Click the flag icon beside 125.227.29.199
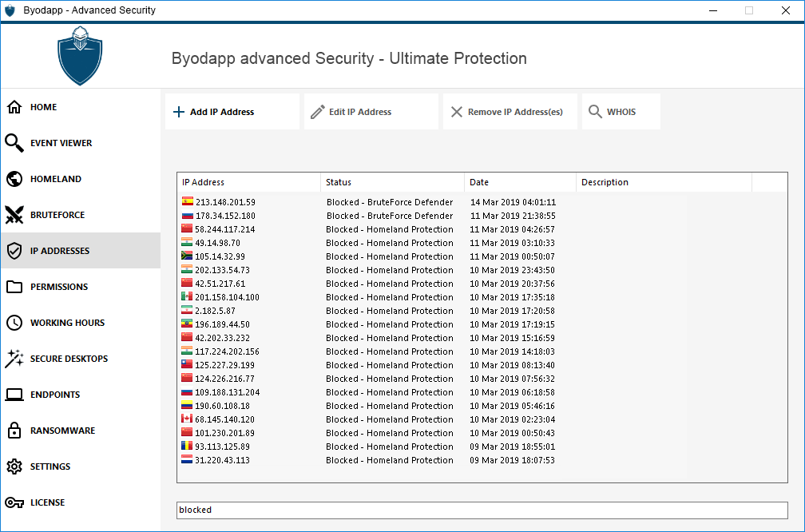 click(187, 364)
